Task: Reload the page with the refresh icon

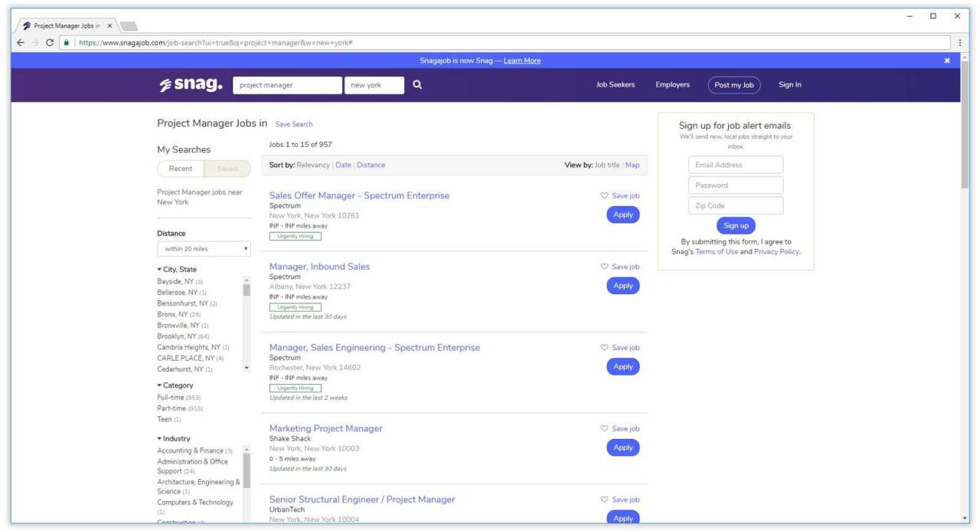Action: pyautogui.click(x=50, y=43)
